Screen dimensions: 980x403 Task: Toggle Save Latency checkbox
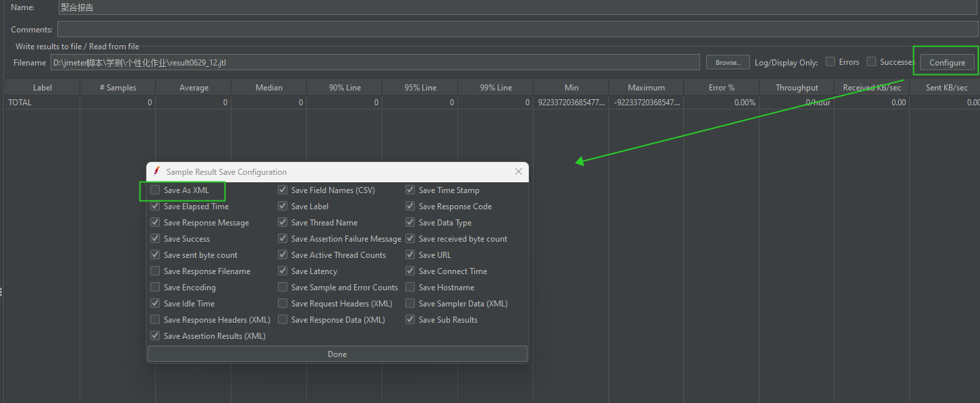[283, 271]
